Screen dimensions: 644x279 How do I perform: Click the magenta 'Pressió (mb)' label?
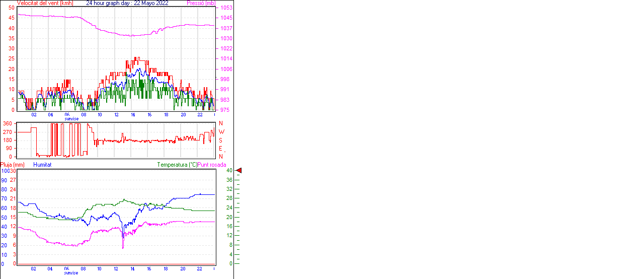click(x=201, y=3)
